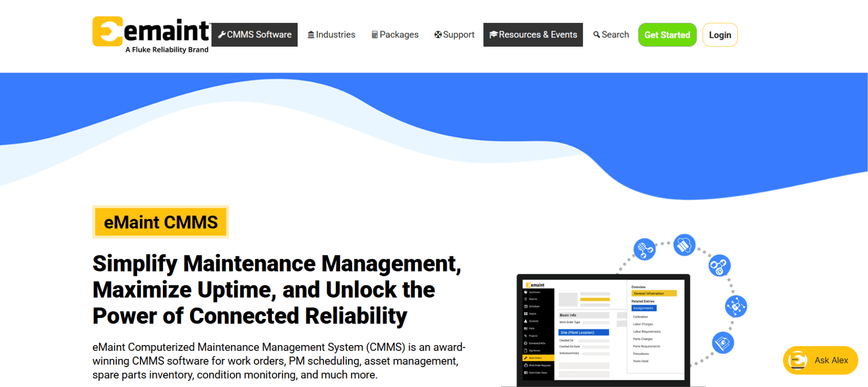868x387 pixels.
Task: Open the CMMS Software menu
Action: point(254,35)
